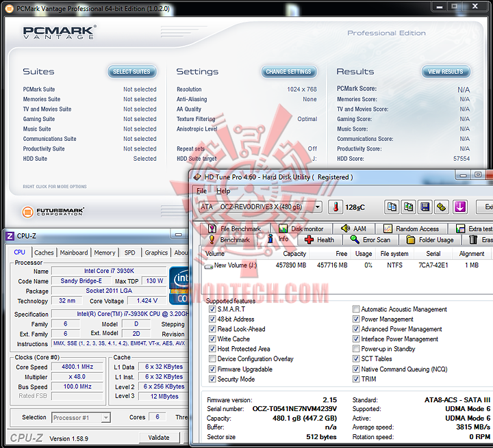
Task: Click the SELECT SUITES button in PCMark
Action: pos(131,72)
